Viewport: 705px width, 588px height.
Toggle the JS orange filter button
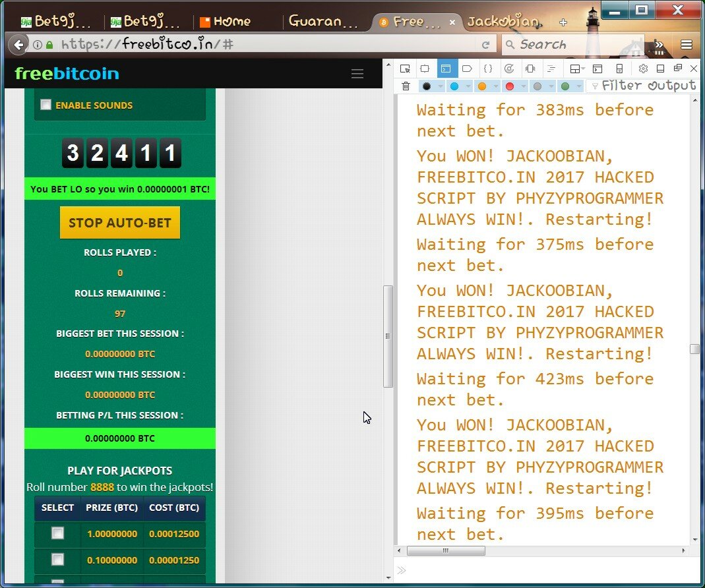pyautogui.click(x=482, y=86)
